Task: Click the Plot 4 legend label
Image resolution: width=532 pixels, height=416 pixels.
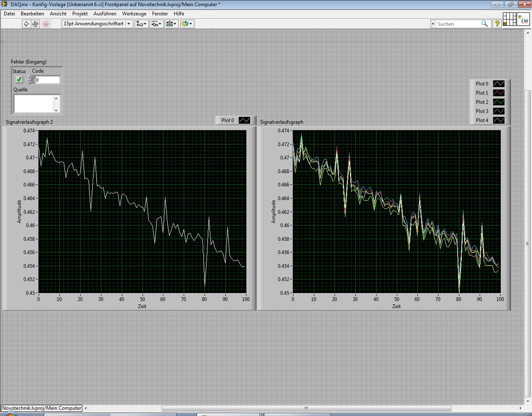Action: click(x=482, y=120)
